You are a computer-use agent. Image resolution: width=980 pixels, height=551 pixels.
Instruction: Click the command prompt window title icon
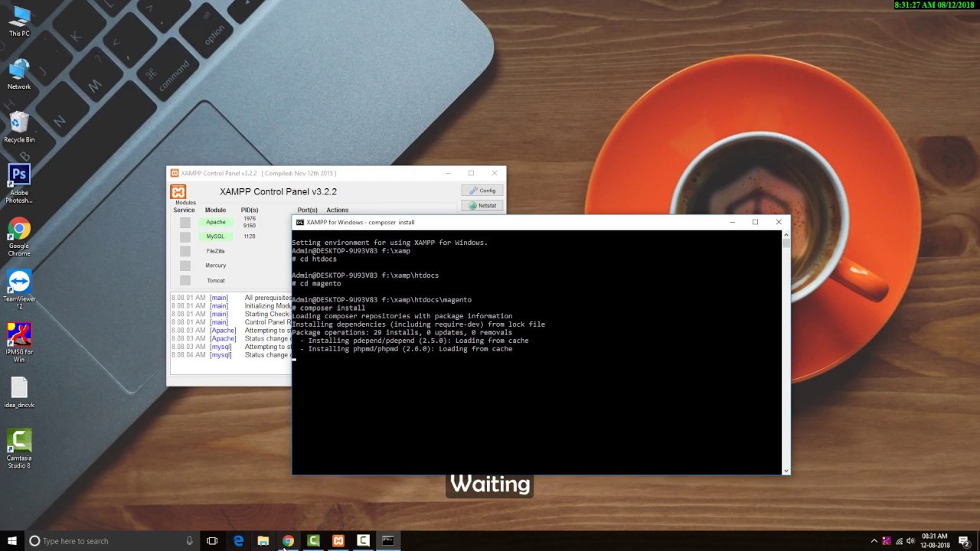click(x=300, y=222)
